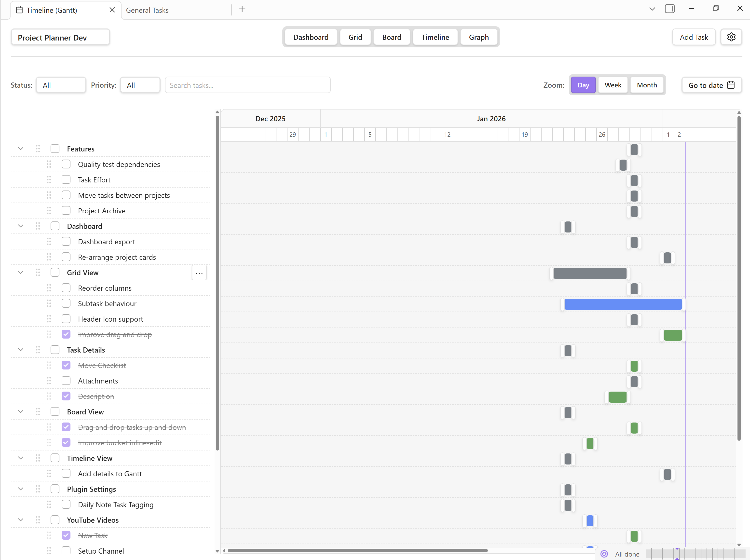Click the blue Subtask behaviour Gantt bar
The image size is (750, 560).
[623, 304]
